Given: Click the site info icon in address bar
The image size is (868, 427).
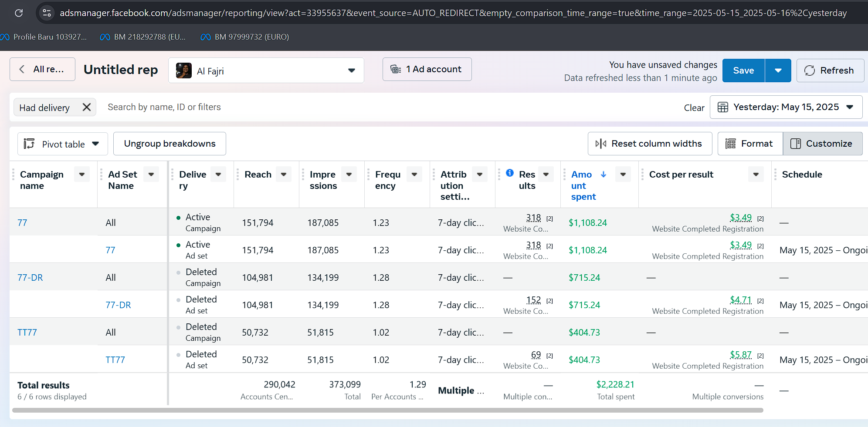Looking at the screenshot, I should 47,13.
